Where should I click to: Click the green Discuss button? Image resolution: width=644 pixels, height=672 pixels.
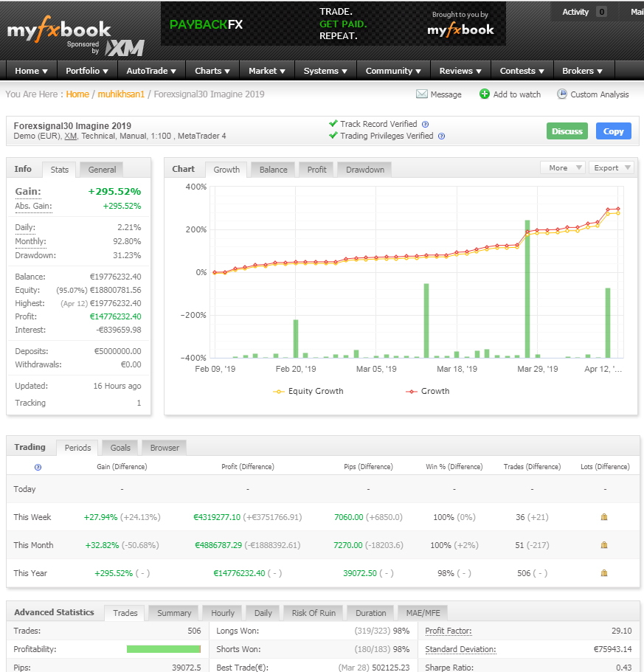click(567, 131)
